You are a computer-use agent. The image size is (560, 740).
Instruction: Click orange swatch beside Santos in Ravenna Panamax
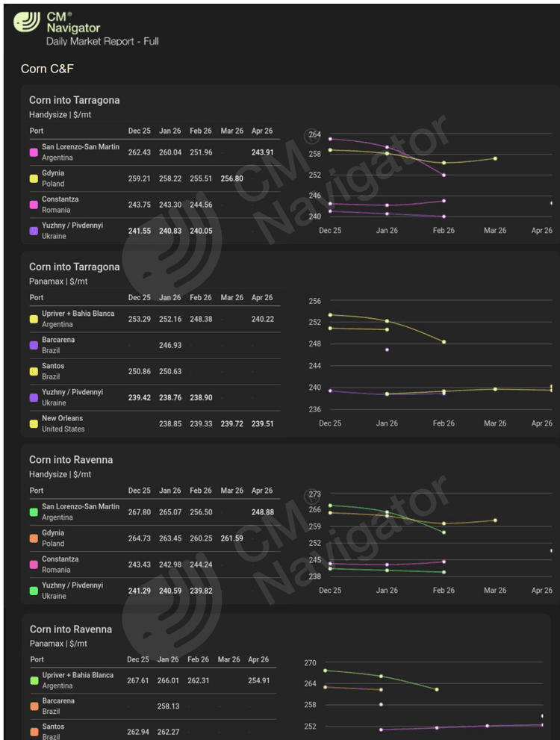point(34,732)
